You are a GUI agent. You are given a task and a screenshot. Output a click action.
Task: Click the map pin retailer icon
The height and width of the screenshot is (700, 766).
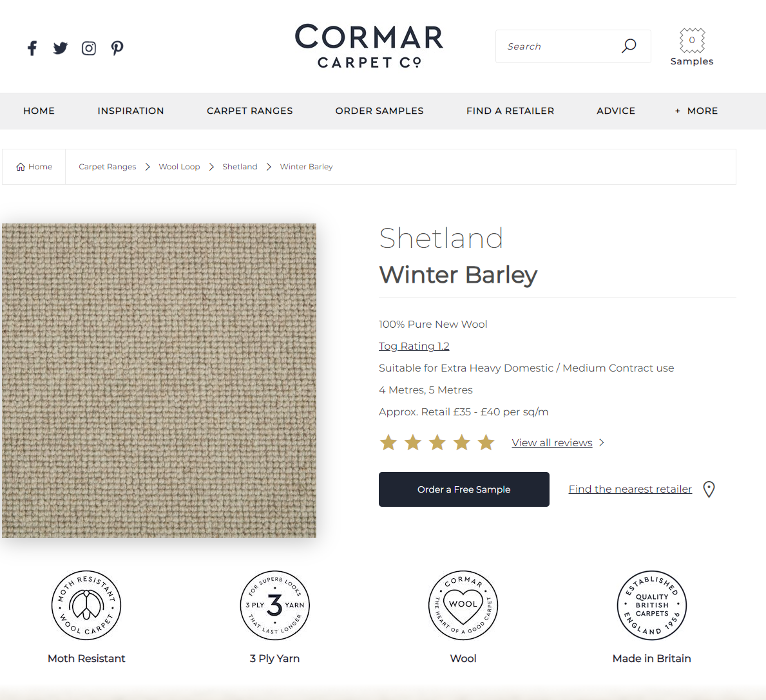[x=709, y=489]
